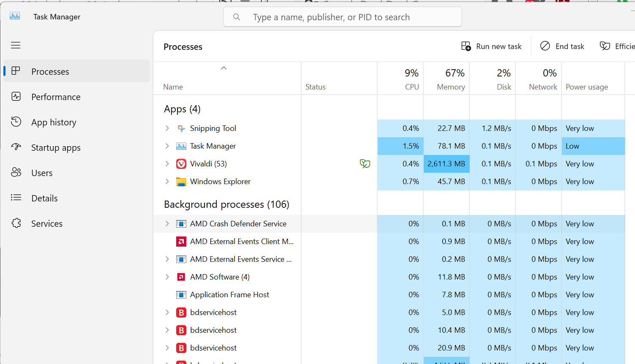Viewport: 635px width, 364px height.
Task: Click the Snipping Tool app icon
Action: click(181, 128)
